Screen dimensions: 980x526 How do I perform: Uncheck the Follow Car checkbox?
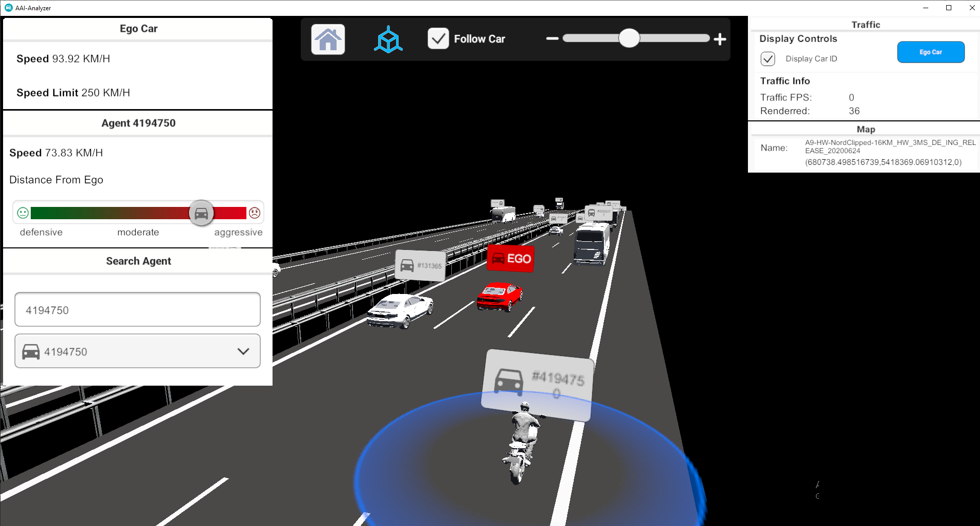click(x=438, y=38)
